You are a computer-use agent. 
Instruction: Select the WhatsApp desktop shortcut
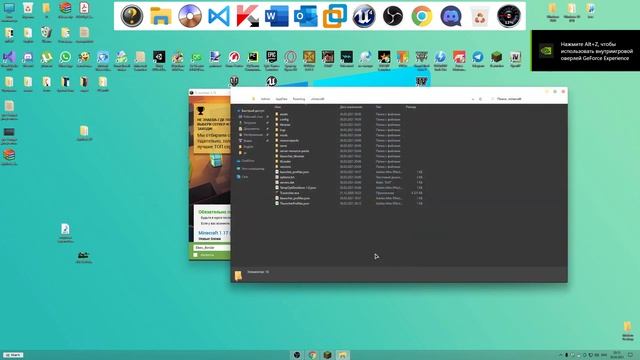coord(65,60)
